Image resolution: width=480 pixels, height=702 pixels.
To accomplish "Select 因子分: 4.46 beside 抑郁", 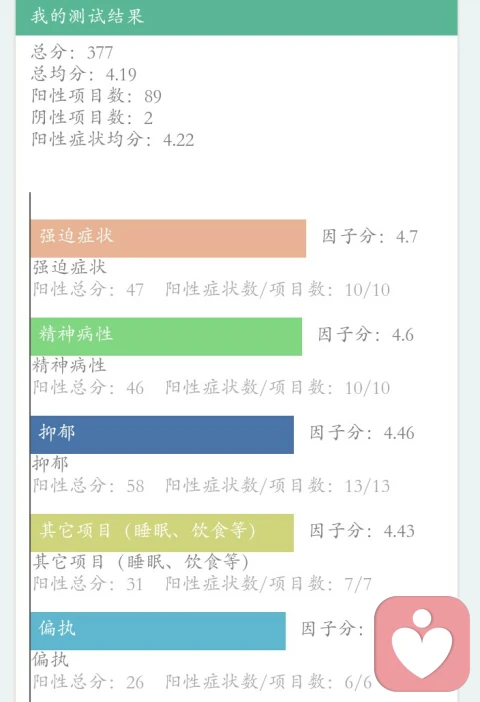I will 362,432.
